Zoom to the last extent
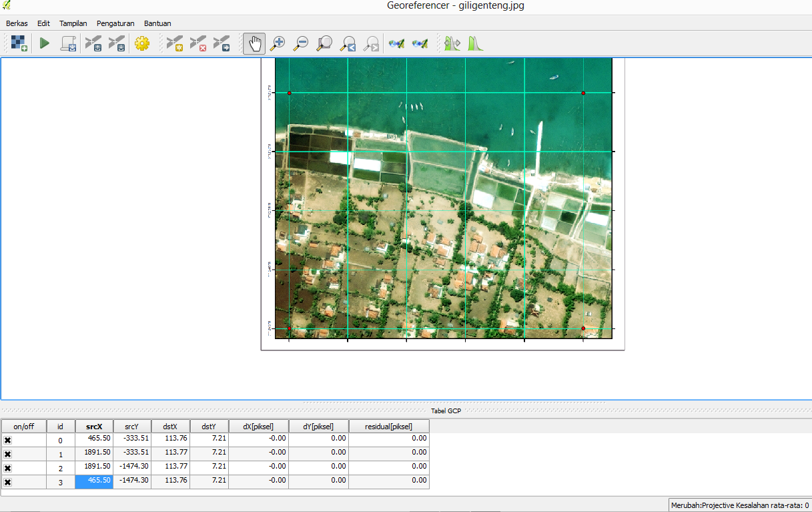Viewport: 812px width, 512px height. coord(348,42)
